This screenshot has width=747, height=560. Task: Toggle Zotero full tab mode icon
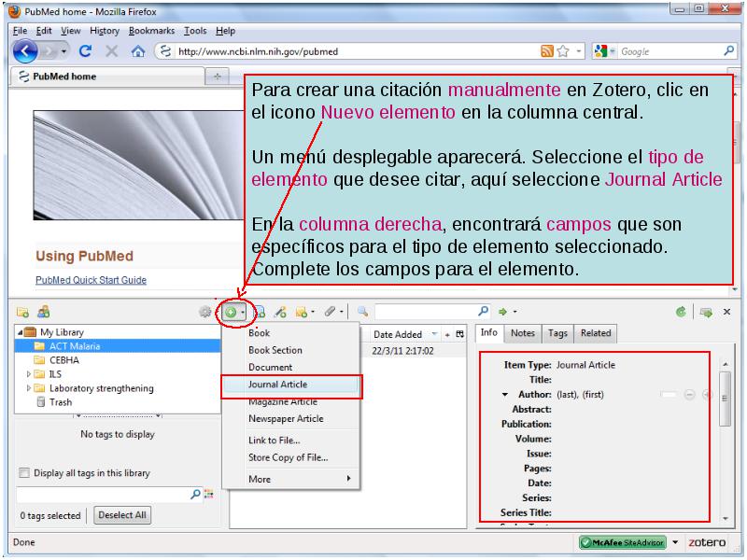(x=706, y=313)
